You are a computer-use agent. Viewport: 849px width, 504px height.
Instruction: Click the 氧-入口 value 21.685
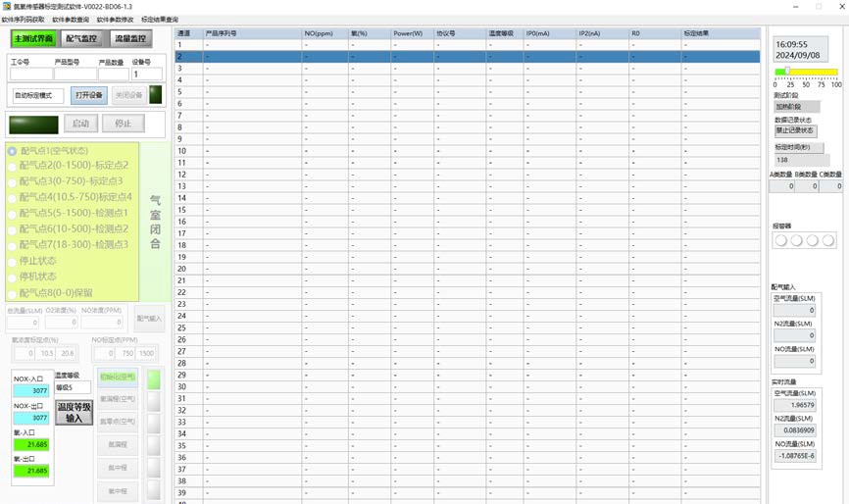click(x=31, y=444)
